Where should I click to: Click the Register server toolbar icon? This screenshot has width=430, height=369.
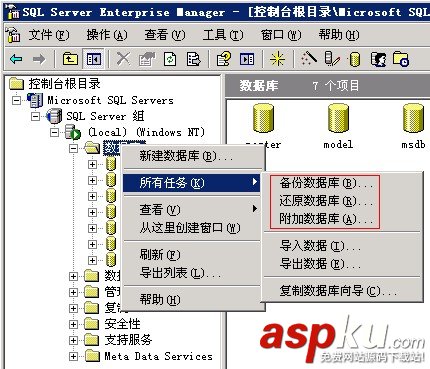click(x=332, y=59)
